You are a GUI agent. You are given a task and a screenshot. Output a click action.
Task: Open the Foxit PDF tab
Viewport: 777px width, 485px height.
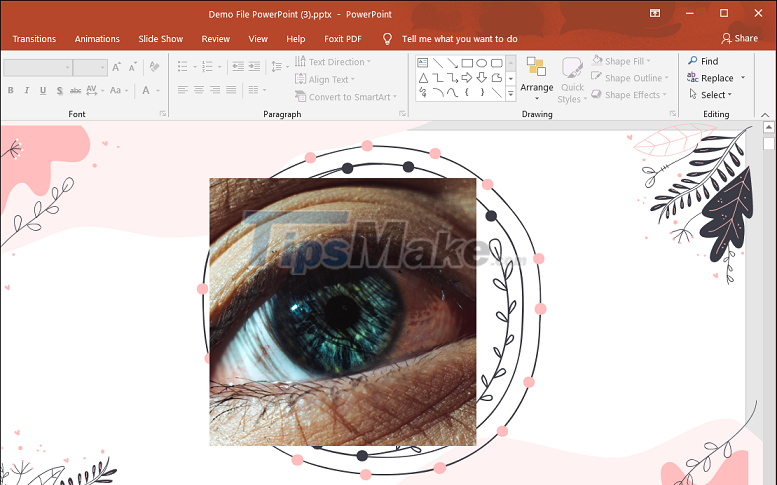[x=343, y=39]
